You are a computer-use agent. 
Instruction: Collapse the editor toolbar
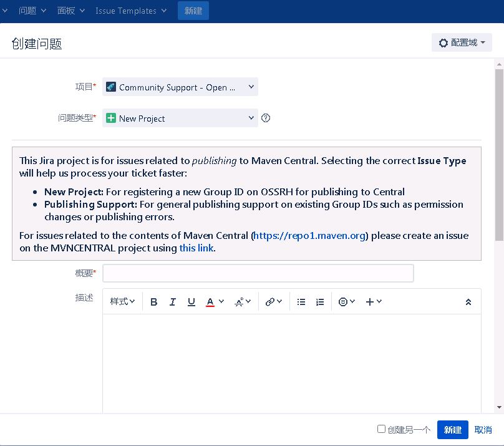pos(468,302)
